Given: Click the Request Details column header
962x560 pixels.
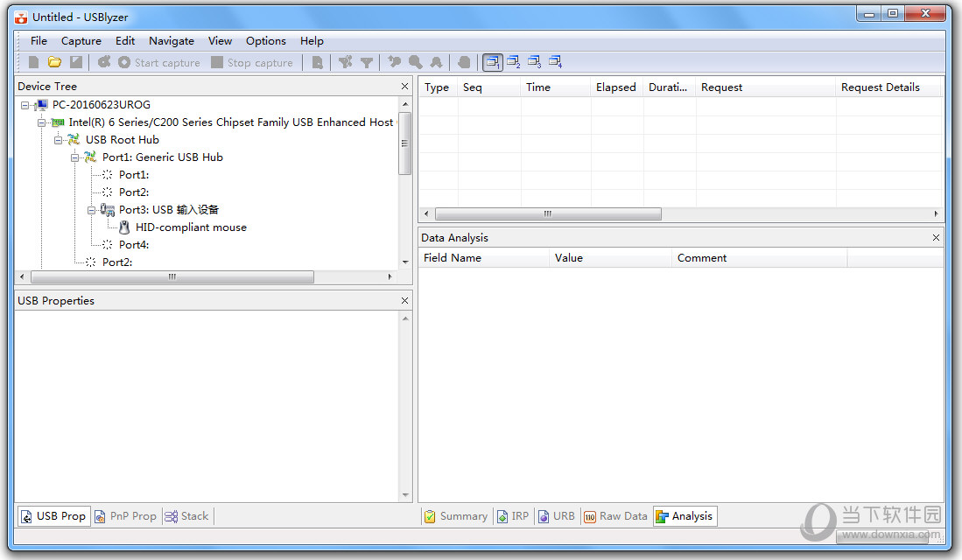Looking at the screenshot, I should [888, 87].
